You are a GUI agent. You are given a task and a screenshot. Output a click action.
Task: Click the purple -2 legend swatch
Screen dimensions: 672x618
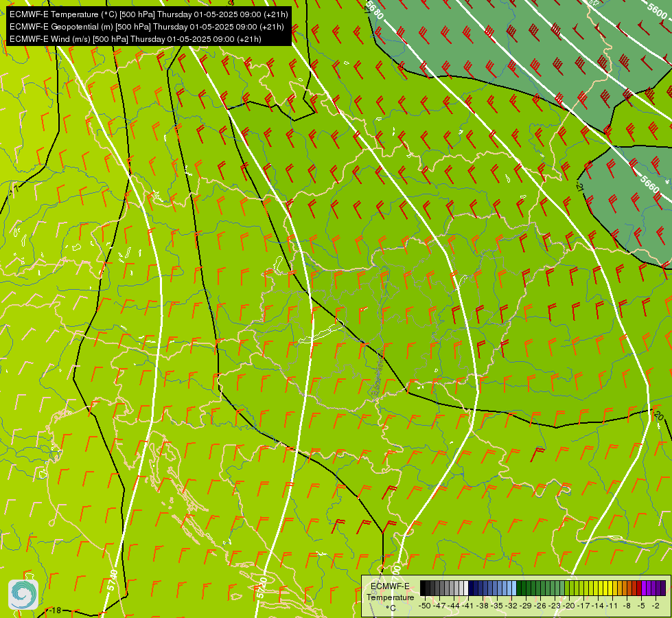(x=653, y=588)
